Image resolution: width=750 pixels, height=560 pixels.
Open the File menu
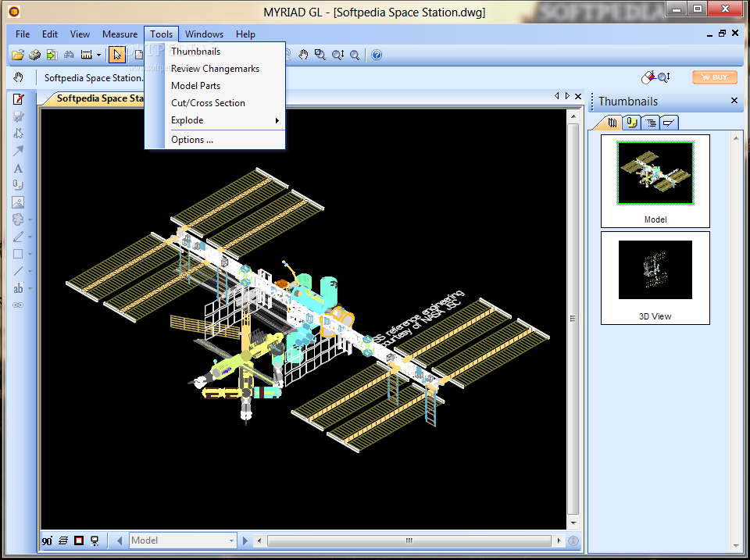(23, 34)
